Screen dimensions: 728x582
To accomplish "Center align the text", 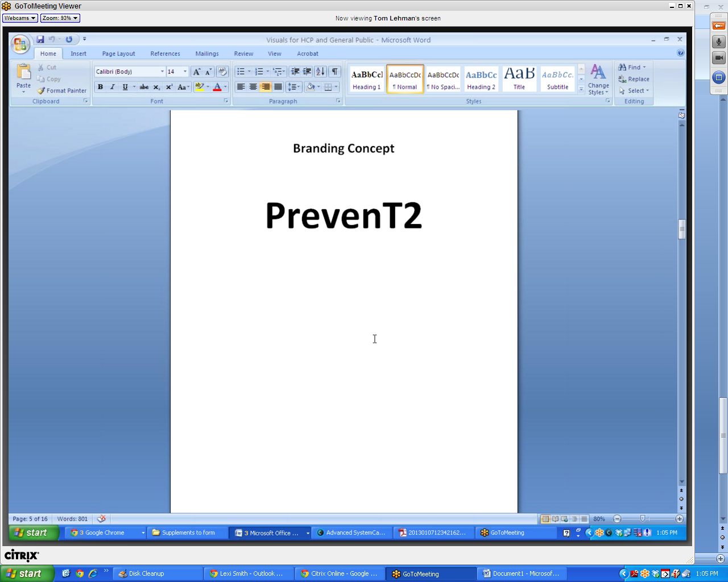I will [x=253, y=87].
